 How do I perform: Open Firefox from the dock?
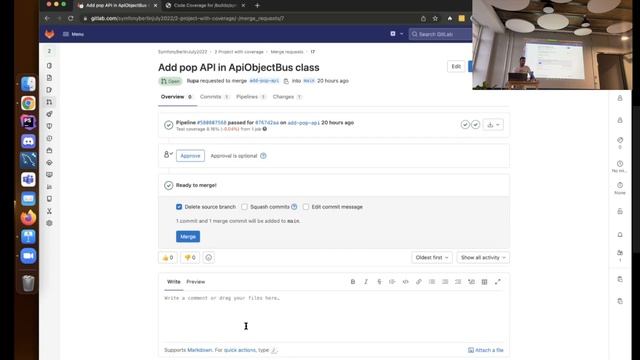point(28,218)
